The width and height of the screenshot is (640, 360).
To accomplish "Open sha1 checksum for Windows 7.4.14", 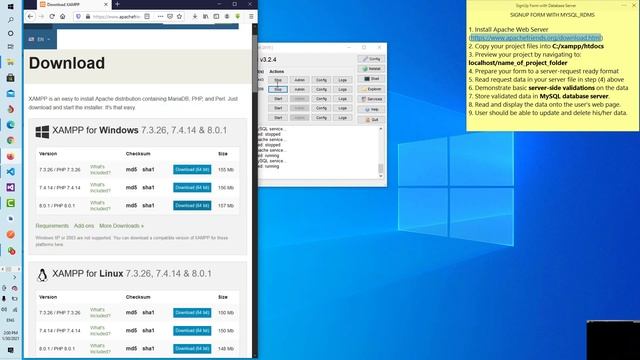I will point(148,187).
